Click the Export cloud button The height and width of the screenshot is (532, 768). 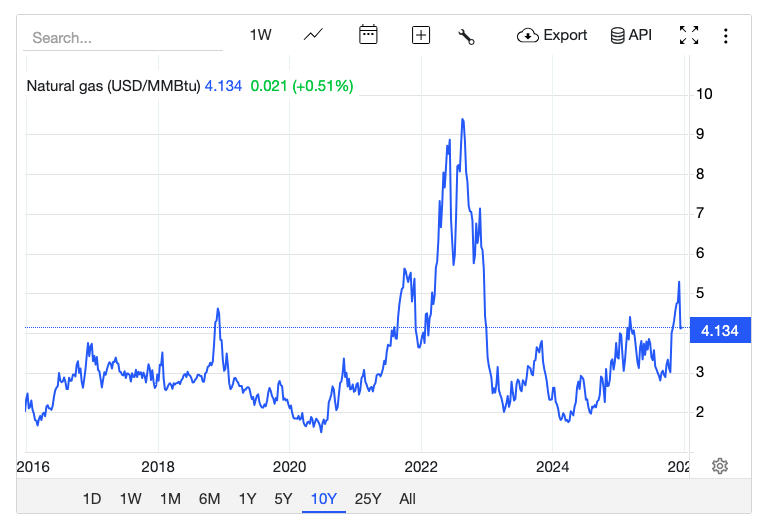click(x=552, y=35)
